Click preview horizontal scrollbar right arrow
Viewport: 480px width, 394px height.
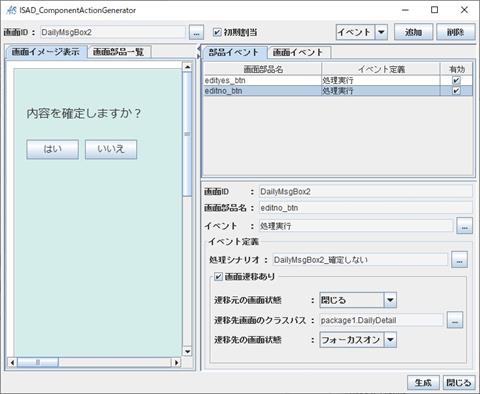tap(176, 362)
